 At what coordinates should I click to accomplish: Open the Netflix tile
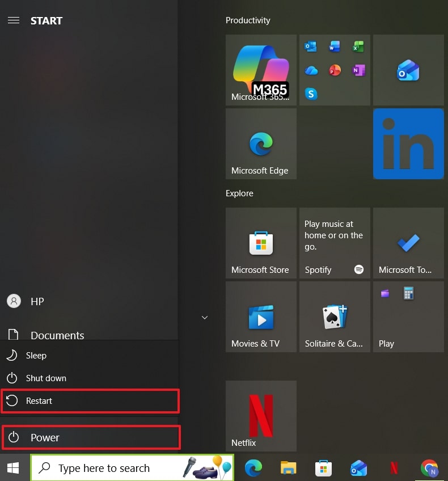coord(261,416)
